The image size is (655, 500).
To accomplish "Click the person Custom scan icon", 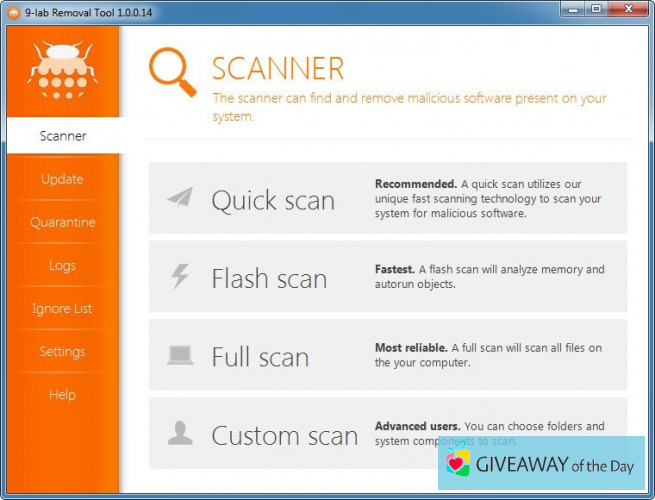I will (180, 433).
